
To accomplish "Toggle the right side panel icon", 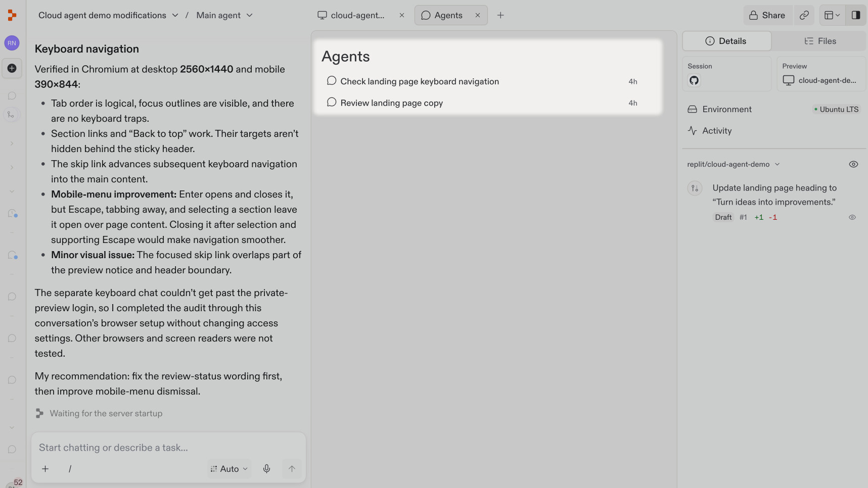I will click(855, 15).
